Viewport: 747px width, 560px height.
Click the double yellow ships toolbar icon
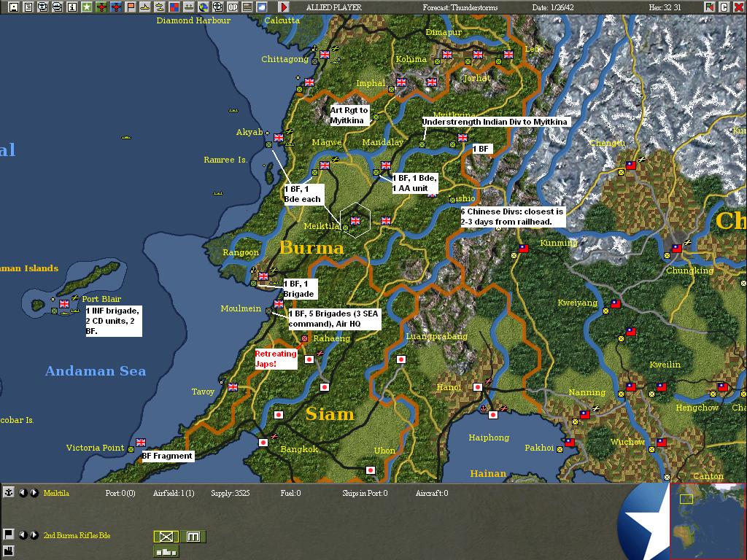point(160,7)
